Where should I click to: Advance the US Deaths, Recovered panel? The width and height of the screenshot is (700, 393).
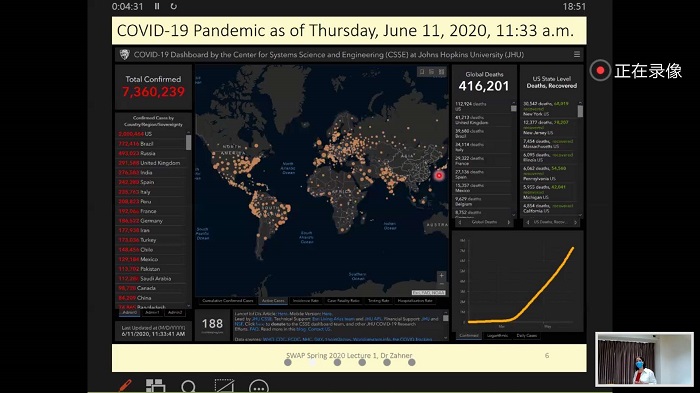[x=575, y=222]
